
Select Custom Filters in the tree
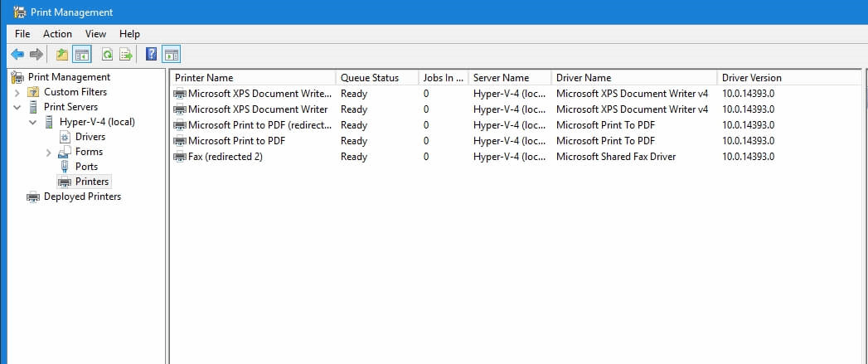(x=75, y=92)
